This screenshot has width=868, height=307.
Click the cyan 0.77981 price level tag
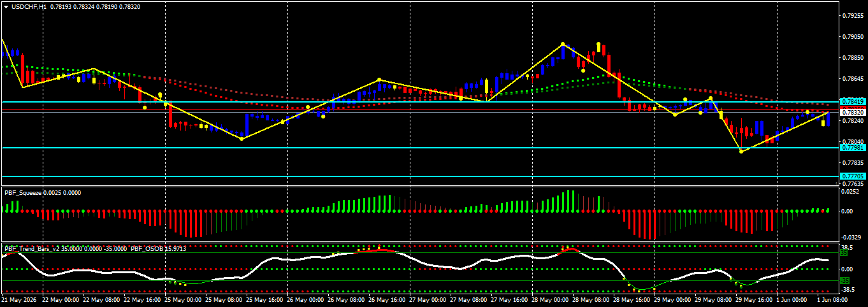[853, 148]
